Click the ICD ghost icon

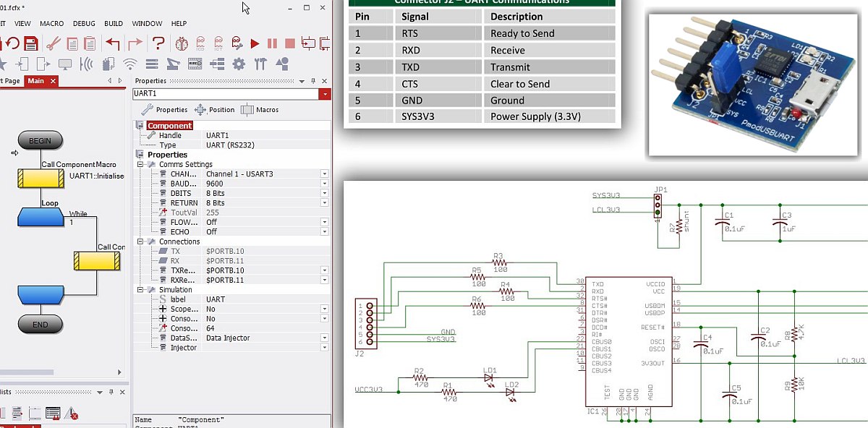pos(200,43)
